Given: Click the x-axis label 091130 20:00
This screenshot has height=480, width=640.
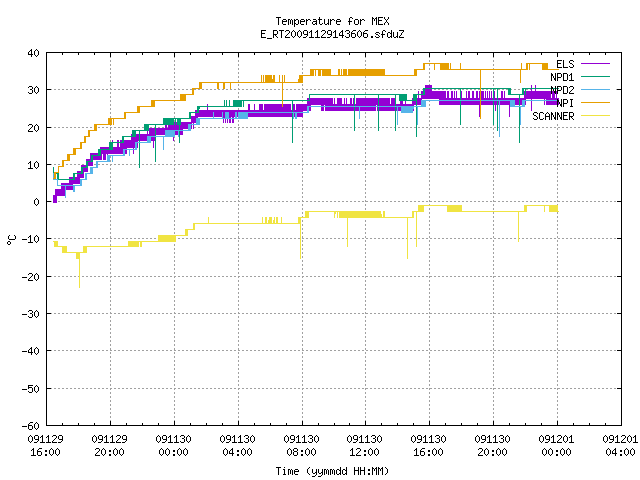Looking at the screenshot, I should (493, 446).
